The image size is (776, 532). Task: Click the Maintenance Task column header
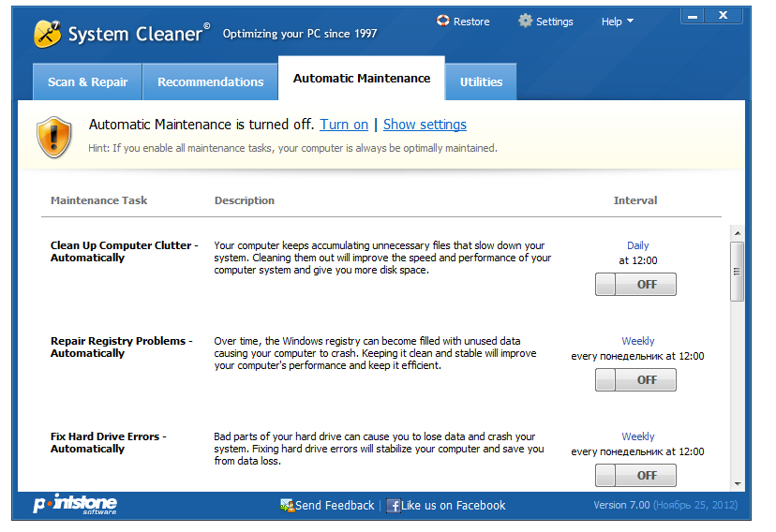pos(99,200)
